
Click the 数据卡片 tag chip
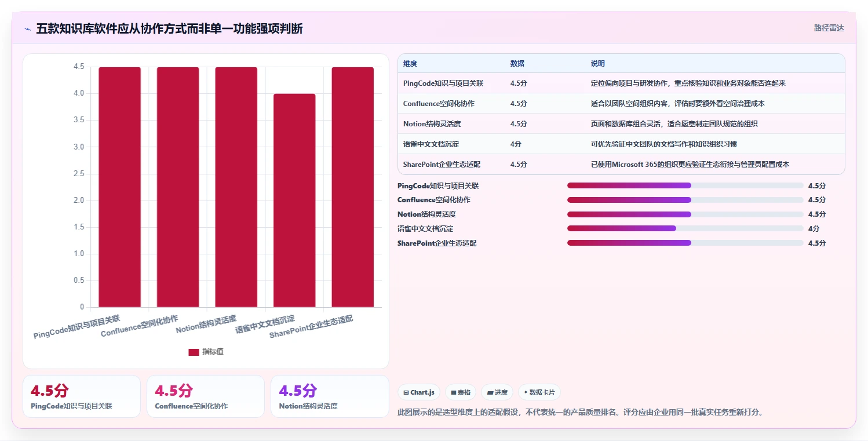[x=539, y=392]
